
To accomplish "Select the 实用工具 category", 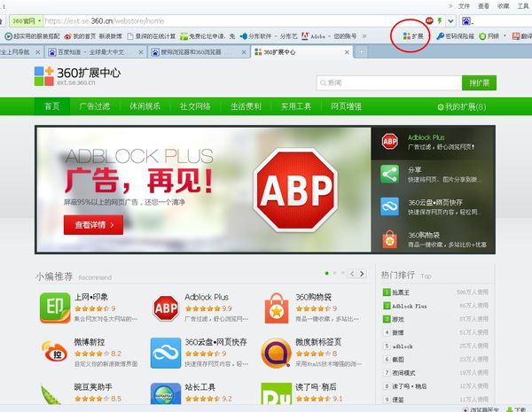I will (x=296, y=106).
